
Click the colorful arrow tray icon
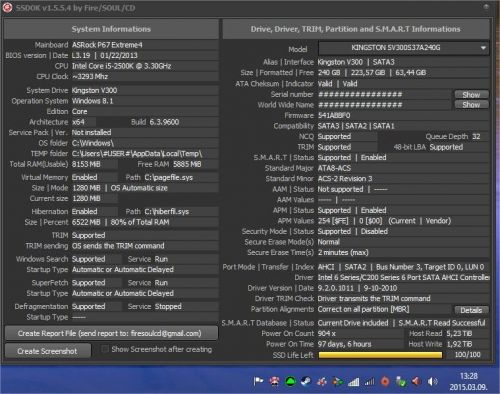click(x=338, y=381)
